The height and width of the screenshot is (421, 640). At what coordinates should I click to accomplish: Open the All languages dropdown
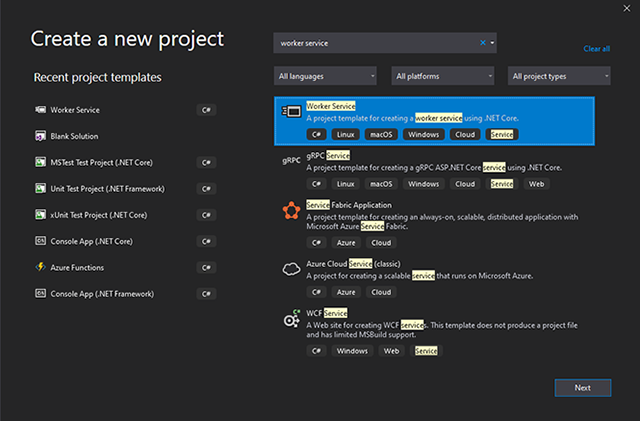325,76
